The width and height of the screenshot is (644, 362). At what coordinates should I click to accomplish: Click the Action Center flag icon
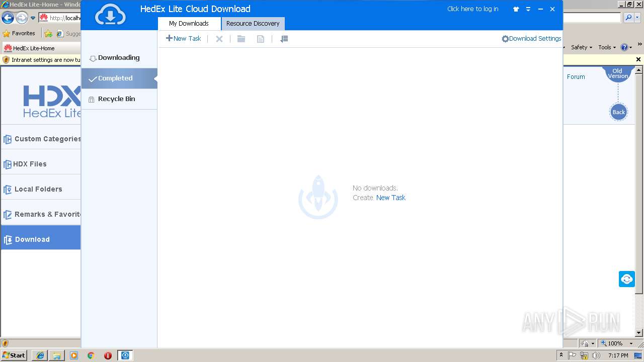coord(572,355)
